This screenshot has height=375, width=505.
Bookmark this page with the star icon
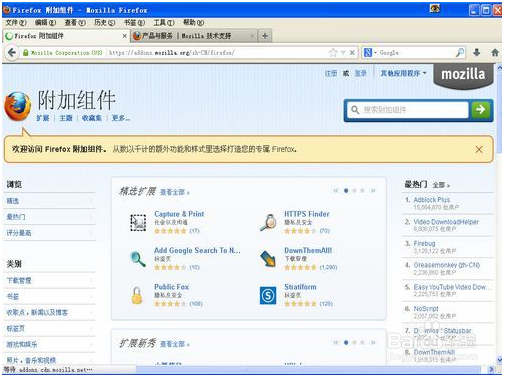[333, 53]
